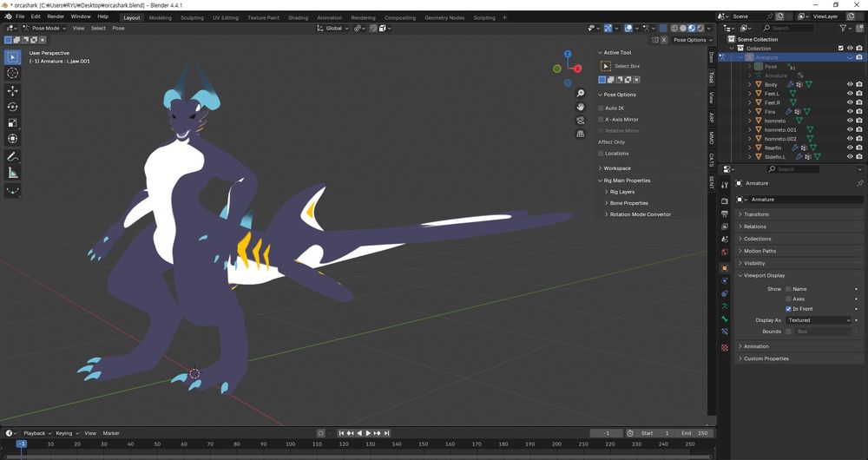Toggle Collection exclude checkbox in outliner
This screenshot has width=868, height=460.
pos(841,48)
